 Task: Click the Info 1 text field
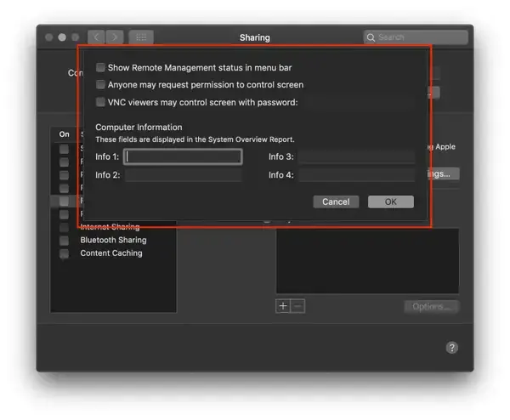pyautogui.click(x=183, y=156)
